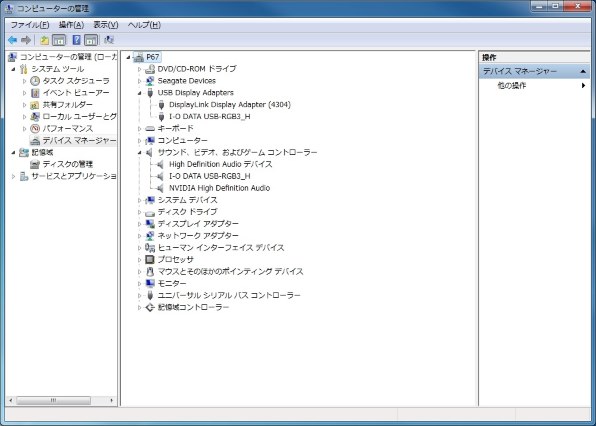
Task: Expand the プロセッサ node
Action: click(x=139, y=260)
